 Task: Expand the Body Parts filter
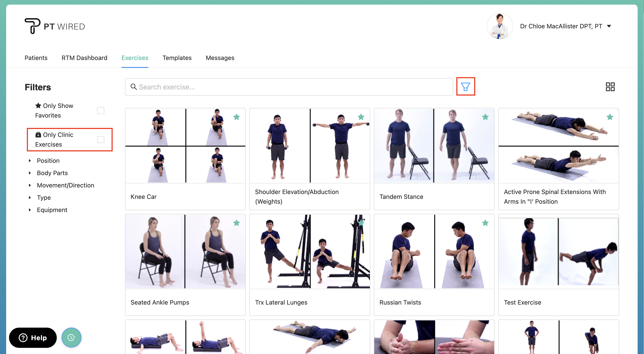pyautogui.click(x=52, y=173)
